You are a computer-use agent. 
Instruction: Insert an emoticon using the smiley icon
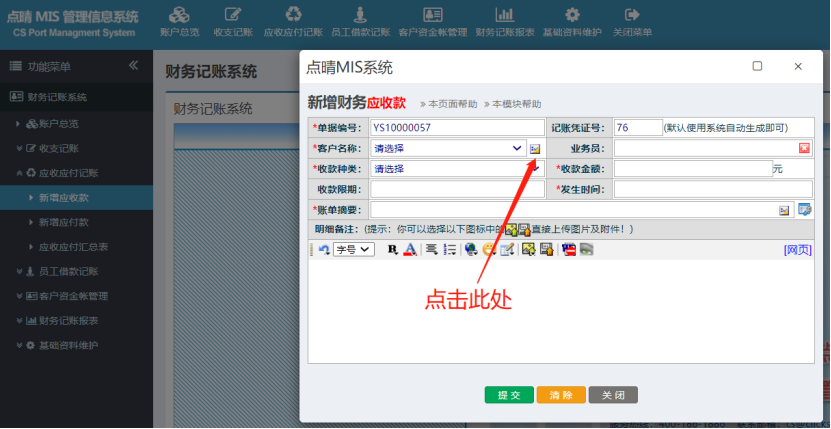point(488,249)
